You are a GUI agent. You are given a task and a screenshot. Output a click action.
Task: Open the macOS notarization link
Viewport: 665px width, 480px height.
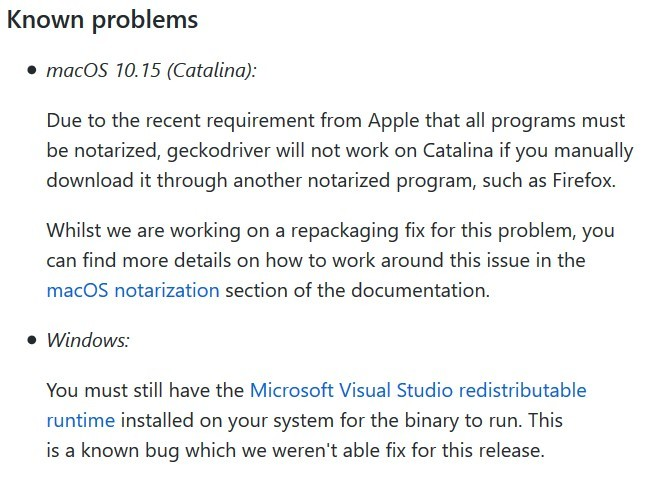[132, 291]
